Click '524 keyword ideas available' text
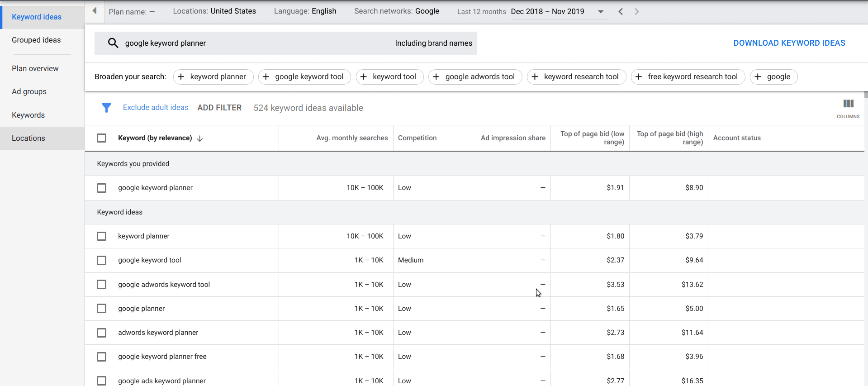Screen dimensions: 868x386 coord(308,108)
